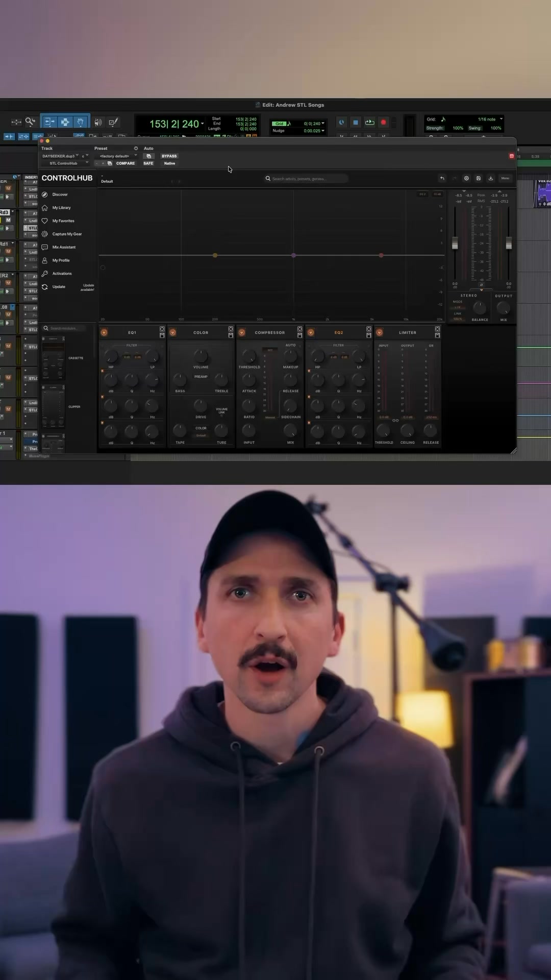Click the COMPARE button

pos(126,163)
